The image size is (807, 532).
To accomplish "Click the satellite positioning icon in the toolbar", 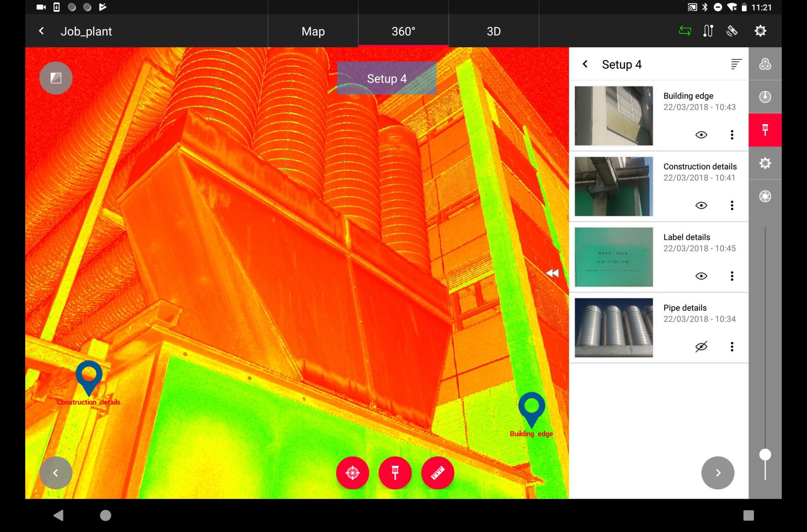I will tap(733, 31).
